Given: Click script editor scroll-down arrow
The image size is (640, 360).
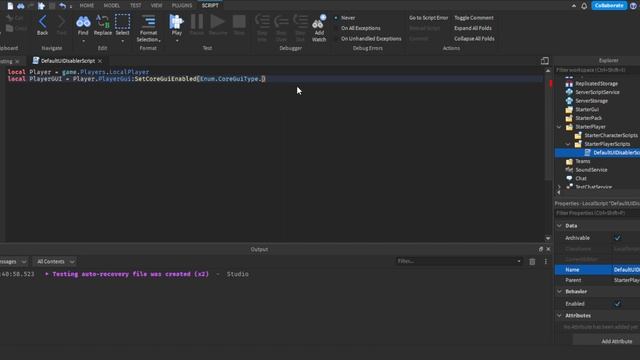Looking at the screenshot, I should tap(548, 238).
